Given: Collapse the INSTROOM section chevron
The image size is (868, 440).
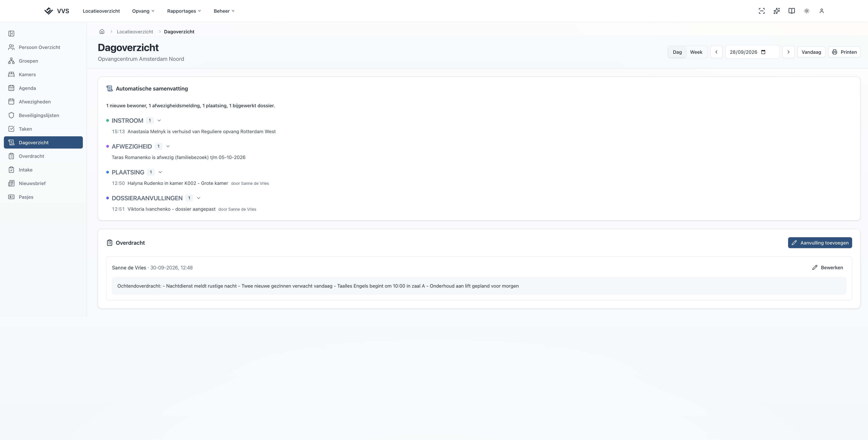Looking at the screenshot, I should coord(159,120).
